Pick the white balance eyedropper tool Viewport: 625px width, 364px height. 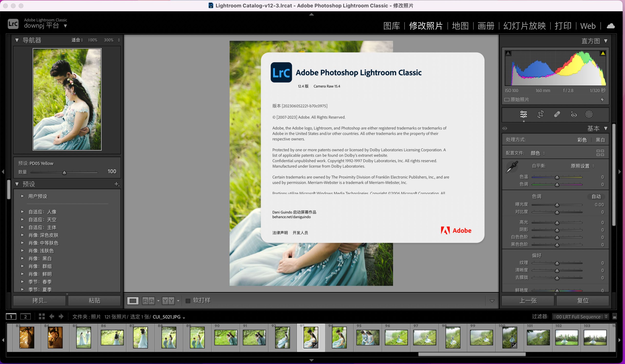click(512, 167)
